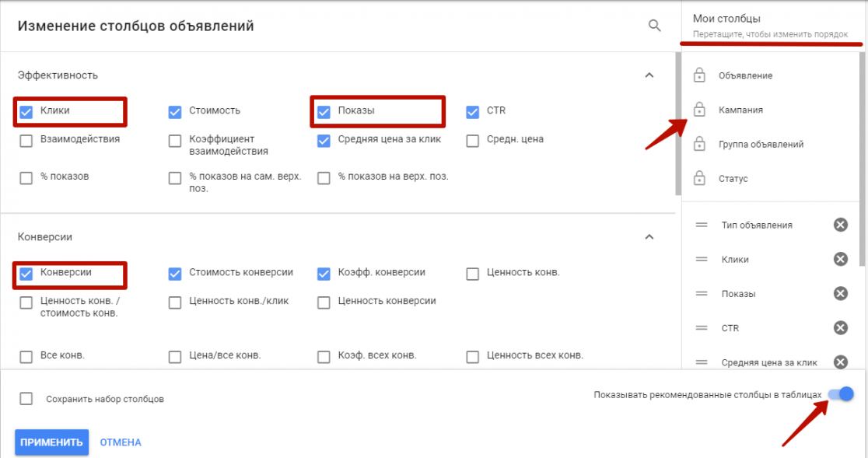This screenshot has height=458, width=868.
Task: Remove Клики column with X icon
Action: click(x=840, y=259)
